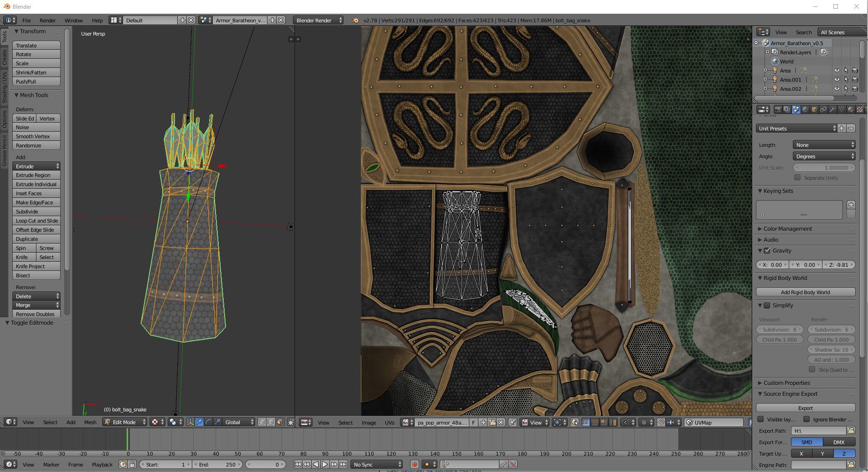Create new image with plus icon

pos(483,422)
